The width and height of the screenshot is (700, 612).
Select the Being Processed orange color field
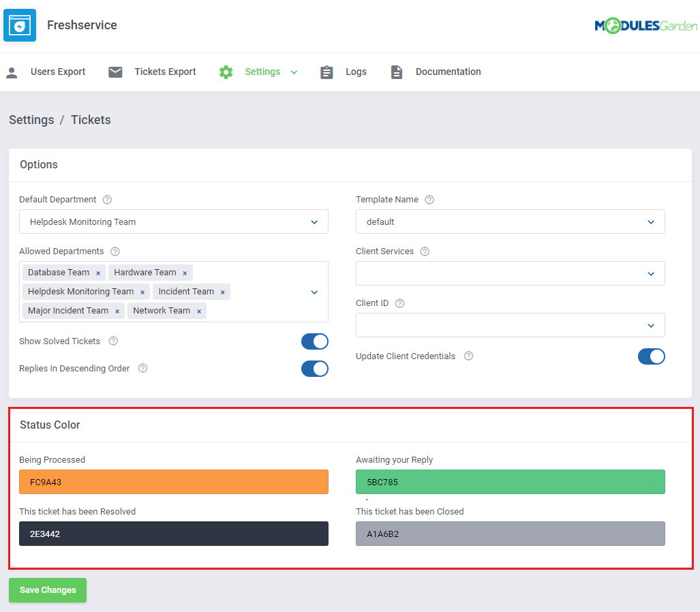click(x=173, y=482)
